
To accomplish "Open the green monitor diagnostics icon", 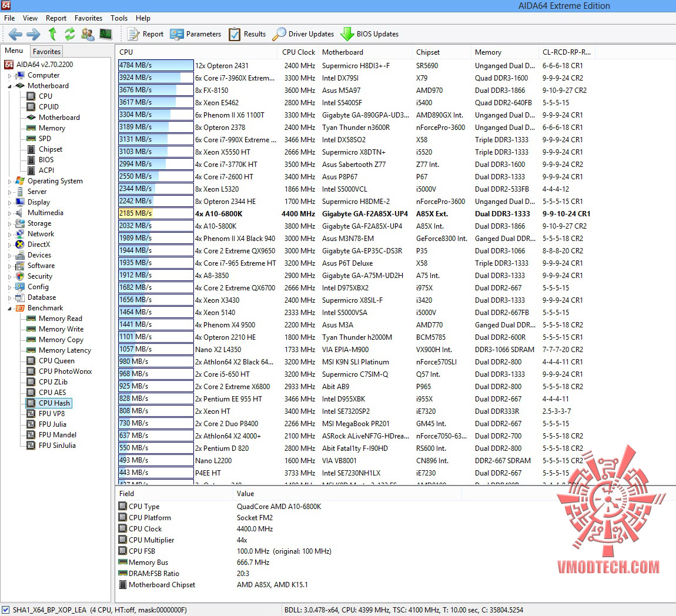I will click(106, 34).
